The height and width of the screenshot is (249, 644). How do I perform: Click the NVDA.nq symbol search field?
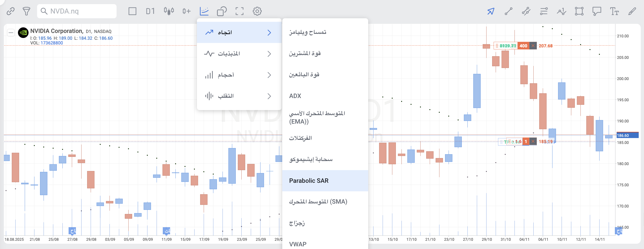coord(77,11)
